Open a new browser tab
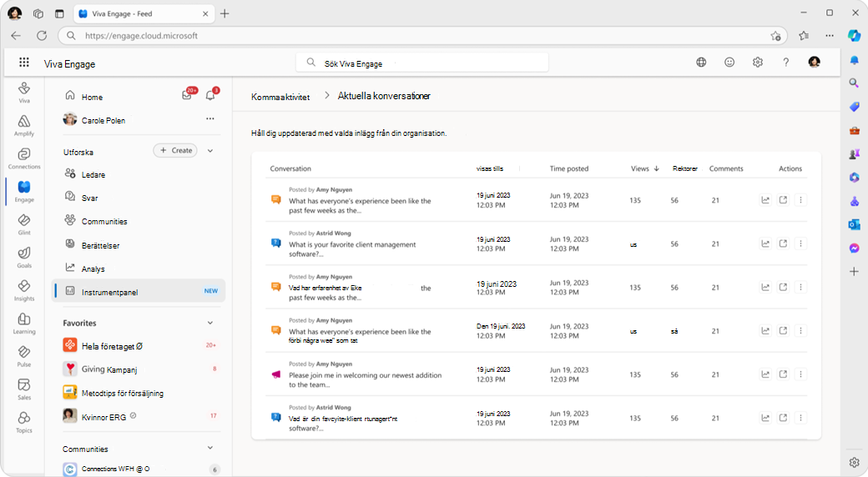Screen dimensions: 868x477 [x=225, y=14]
